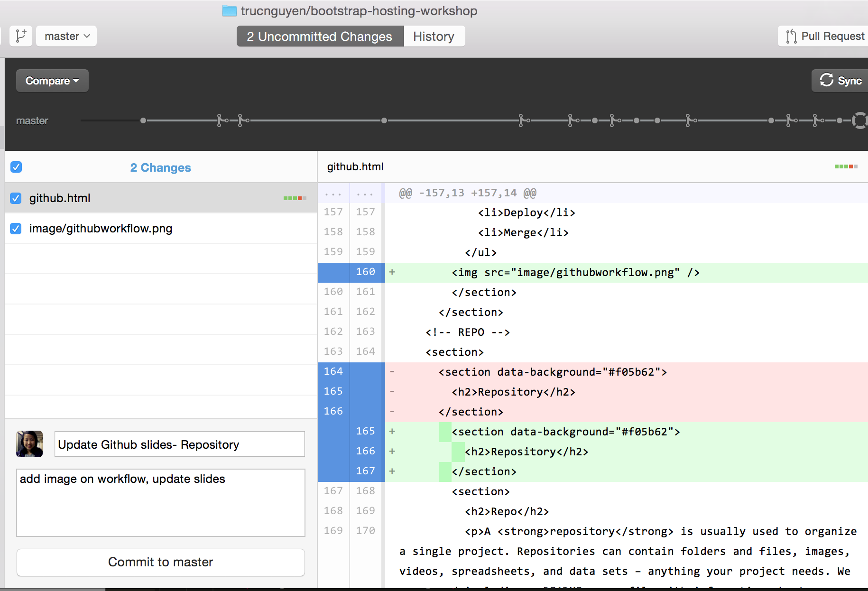Uncheck the github.html change
Screen dimensions: 868x591
[16, 198]
